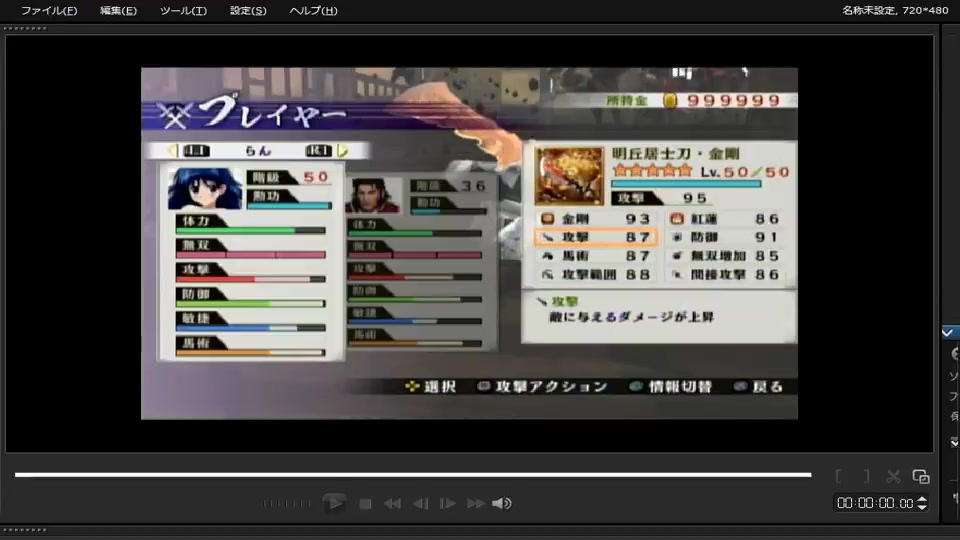The height and width of the screenshot is (540, 960).
Task: Click the tick-marked jog control beside Play
Action: click(287, 503)
